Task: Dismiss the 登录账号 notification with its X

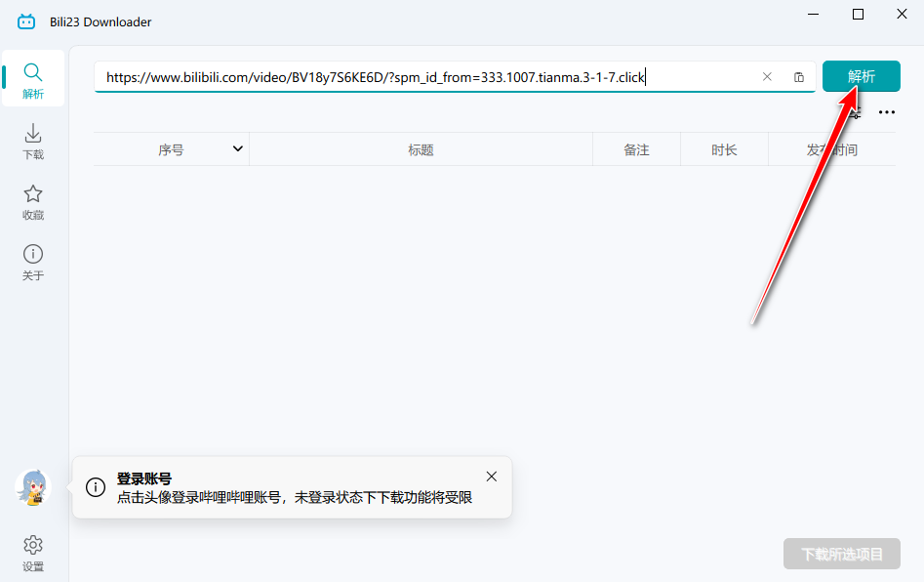Action: point(492,477)
